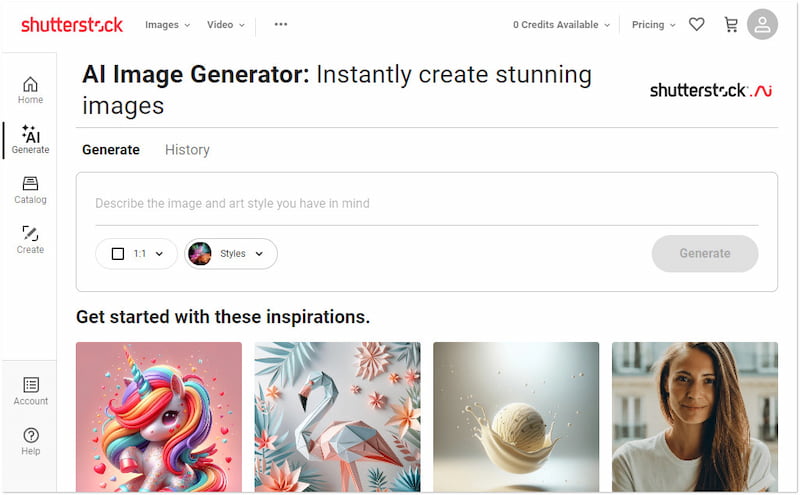Open the shopping cart icon
800x495 pixels.
click(731, 25)
